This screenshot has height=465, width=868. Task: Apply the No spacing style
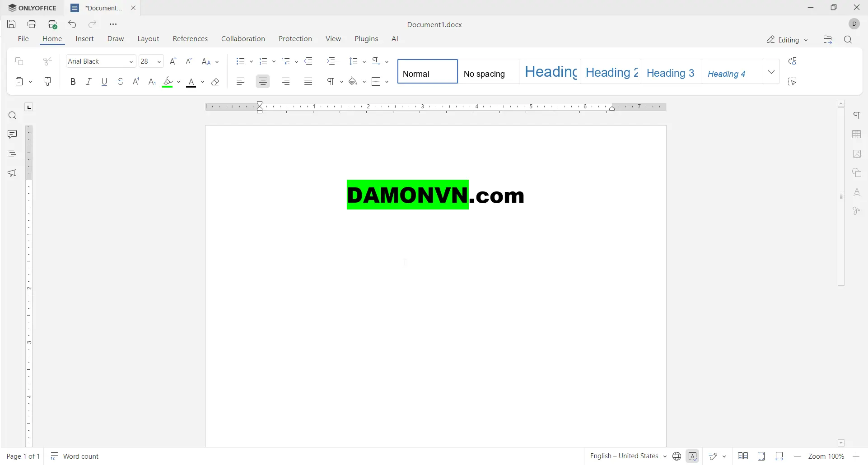(488, 72)
